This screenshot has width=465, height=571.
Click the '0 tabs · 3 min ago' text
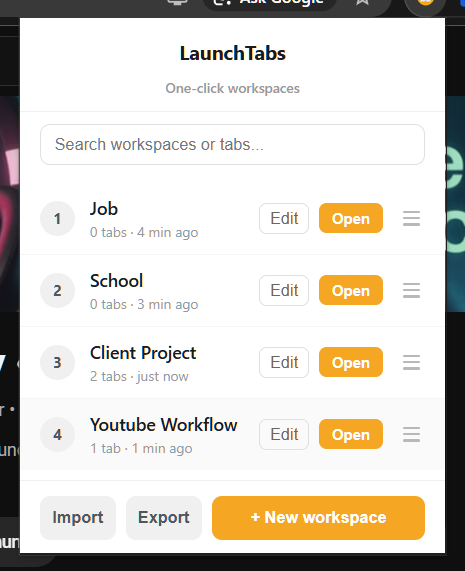[144, 304]
